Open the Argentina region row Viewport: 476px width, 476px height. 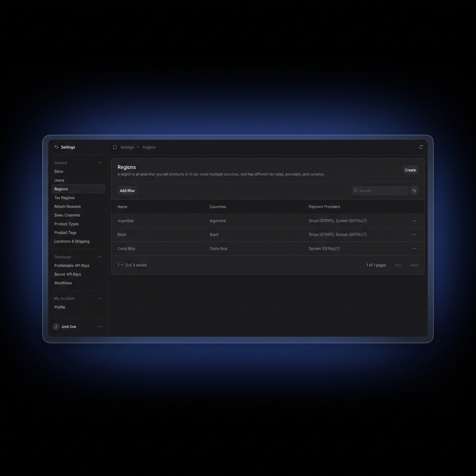[126, 221]
